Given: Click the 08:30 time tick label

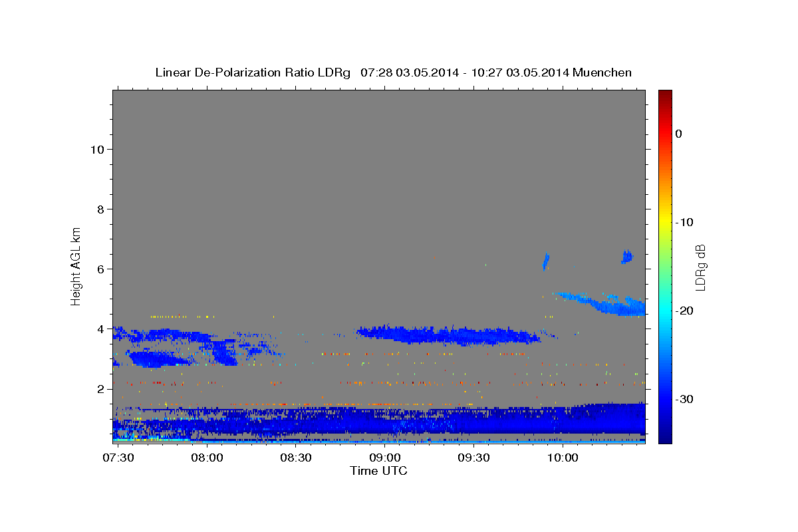Looking at the screenshot, I should [x=296, y=458].
